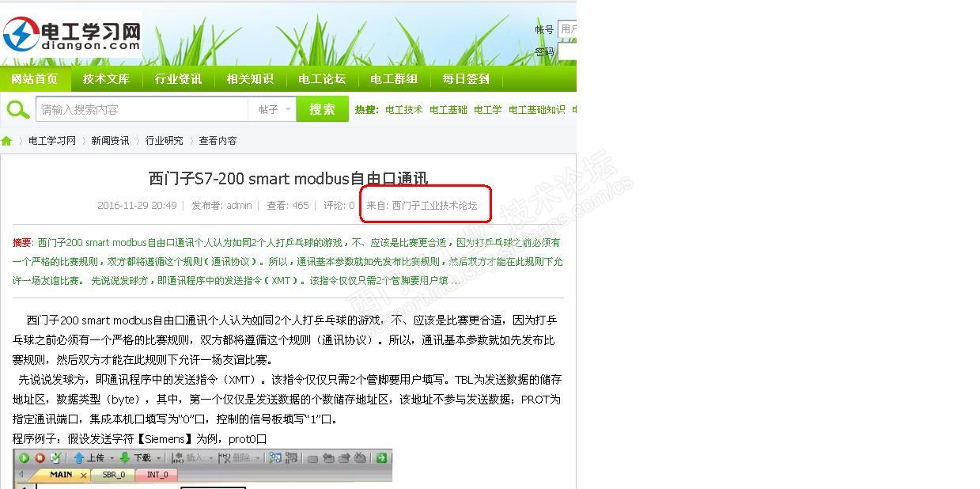Click the 上传 upload arrow button
Screen dimensions: 980x489
tap(89, 457)
